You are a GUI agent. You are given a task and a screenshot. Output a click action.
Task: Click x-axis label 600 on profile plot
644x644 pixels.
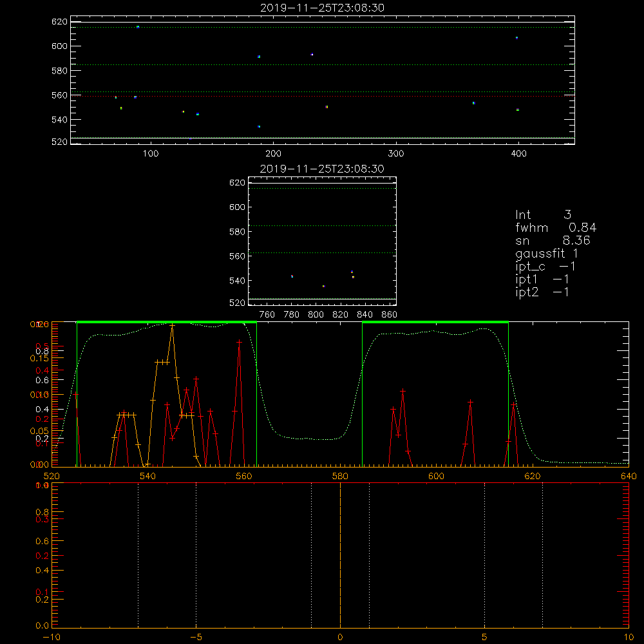tap(436, 476)
